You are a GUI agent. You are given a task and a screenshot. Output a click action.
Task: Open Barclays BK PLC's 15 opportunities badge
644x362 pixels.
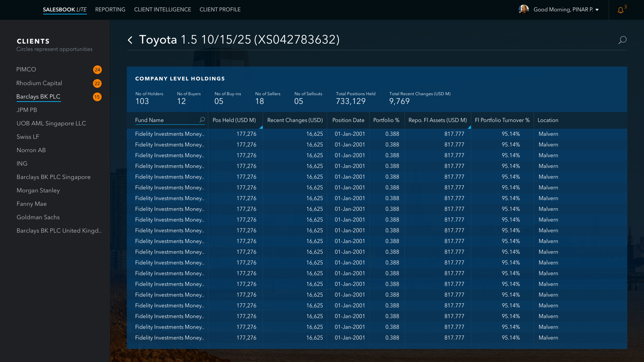click(x=97, y=97)
